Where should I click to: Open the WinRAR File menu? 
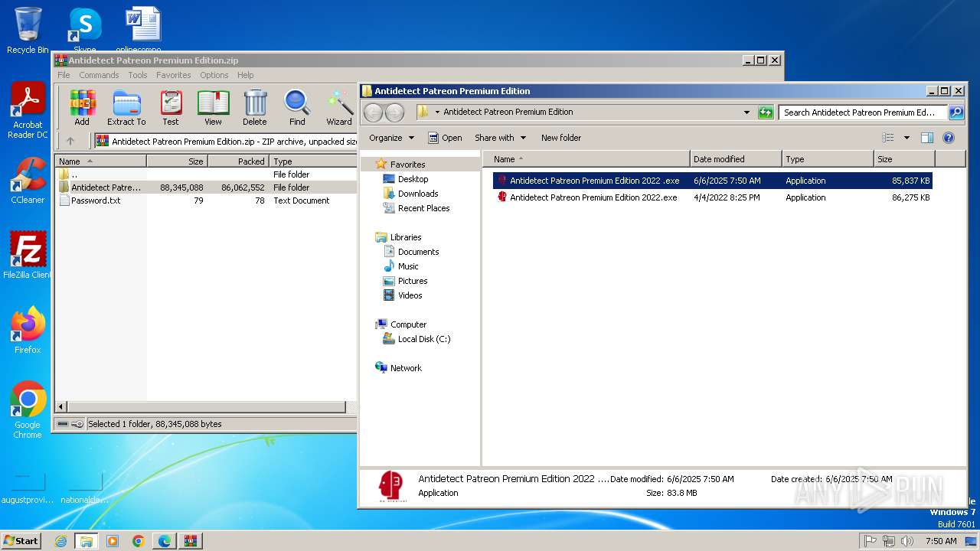[x=64, y=75]
